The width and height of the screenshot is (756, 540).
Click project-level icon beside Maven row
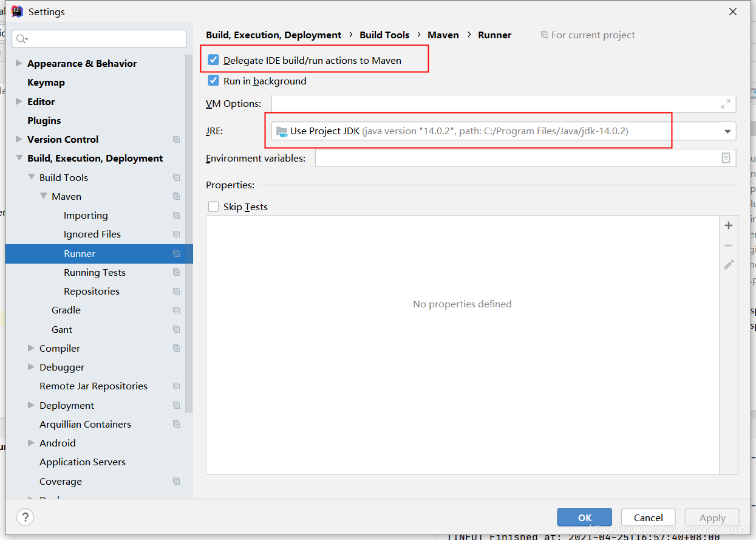pos(176,196)
